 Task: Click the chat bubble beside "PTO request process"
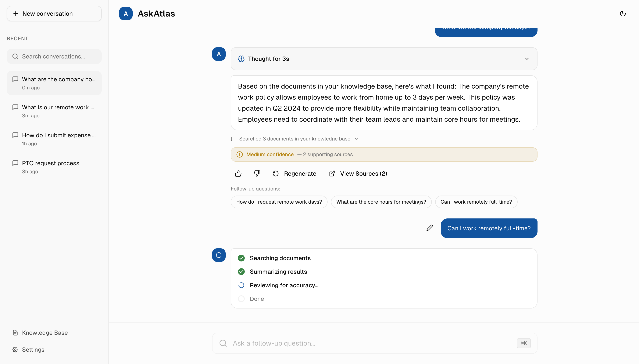(15, 163)
